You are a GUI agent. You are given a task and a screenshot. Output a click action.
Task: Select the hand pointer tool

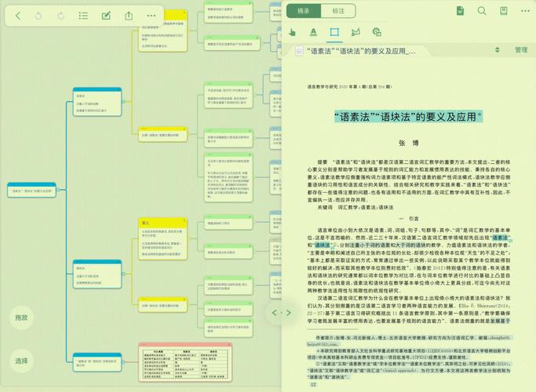pyautogui.click(x=292, y=32)
